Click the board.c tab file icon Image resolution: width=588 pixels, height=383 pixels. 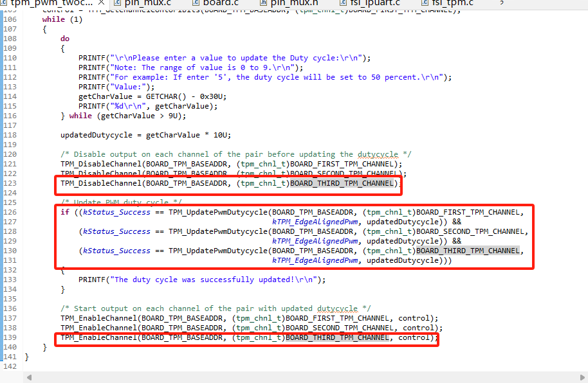click(x=194, y=3)
